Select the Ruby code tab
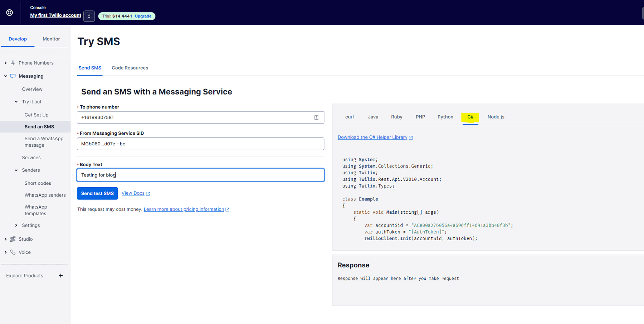This screenshot has height=324, width=644. 397,117
